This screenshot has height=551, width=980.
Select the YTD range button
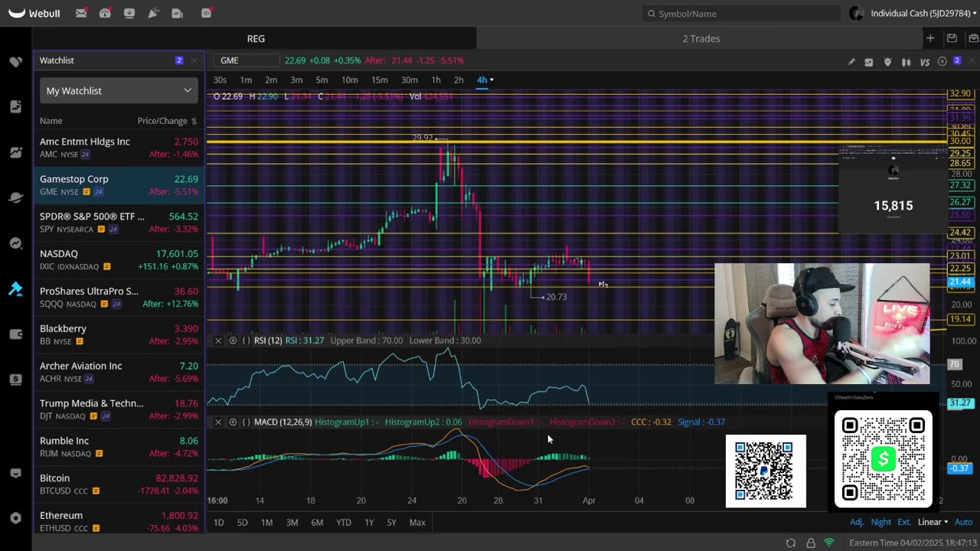[343, 522]
